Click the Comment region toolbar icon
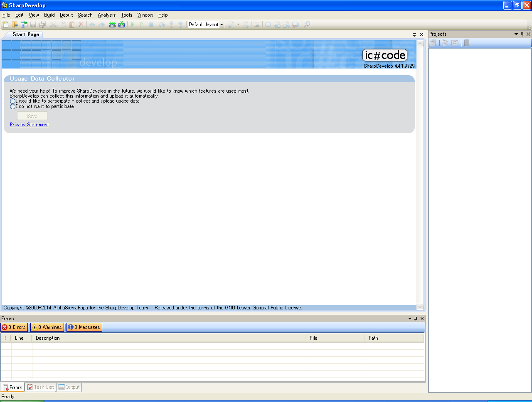 (x=257, y=25)
